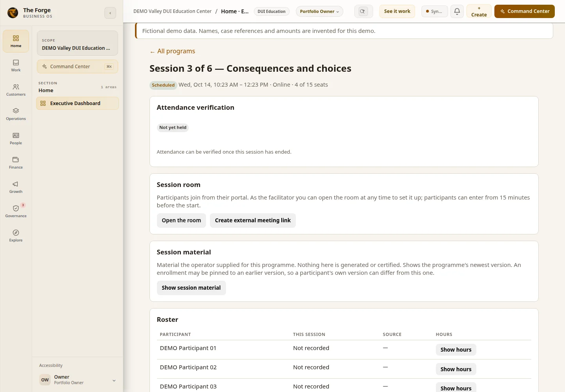Open the Growth megaphone icon

pos(16,187)
